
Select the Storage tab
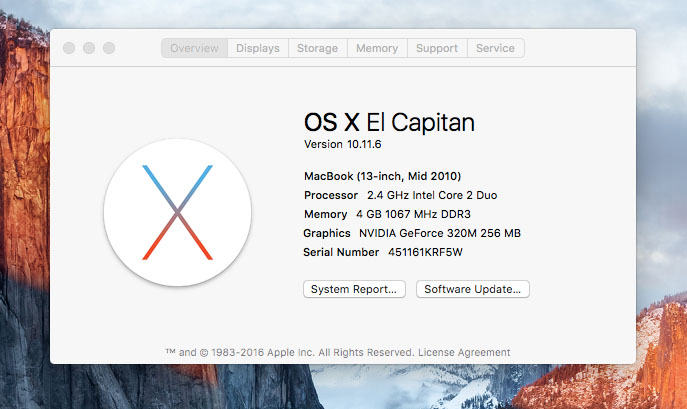[x=317, y=48]
